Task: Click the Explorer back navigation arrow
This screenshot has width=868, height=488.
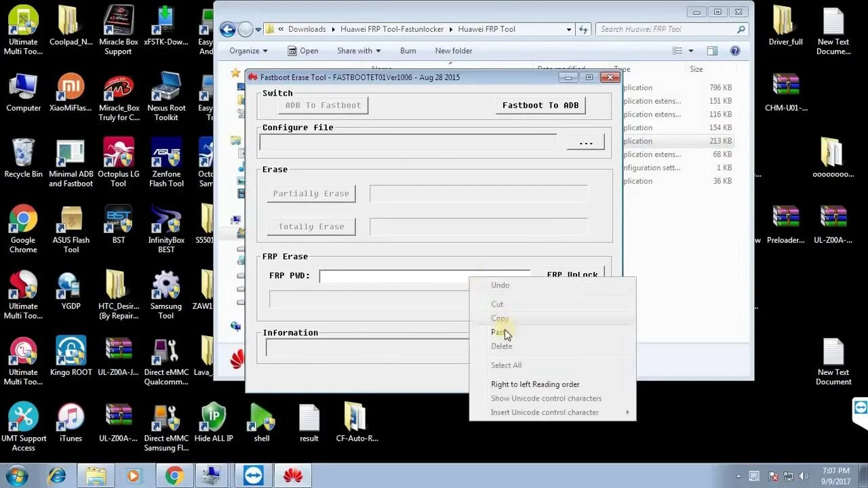Action: 228,29
